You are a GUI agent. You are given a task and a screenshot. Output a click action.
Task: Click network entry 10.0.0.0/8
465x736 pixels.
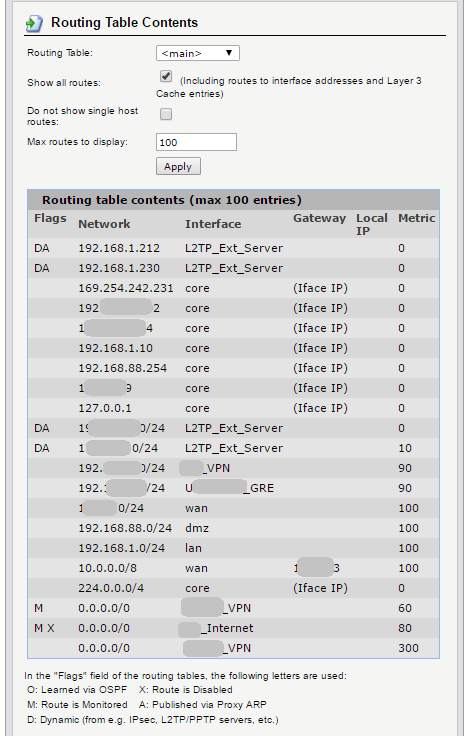[107, 568]
